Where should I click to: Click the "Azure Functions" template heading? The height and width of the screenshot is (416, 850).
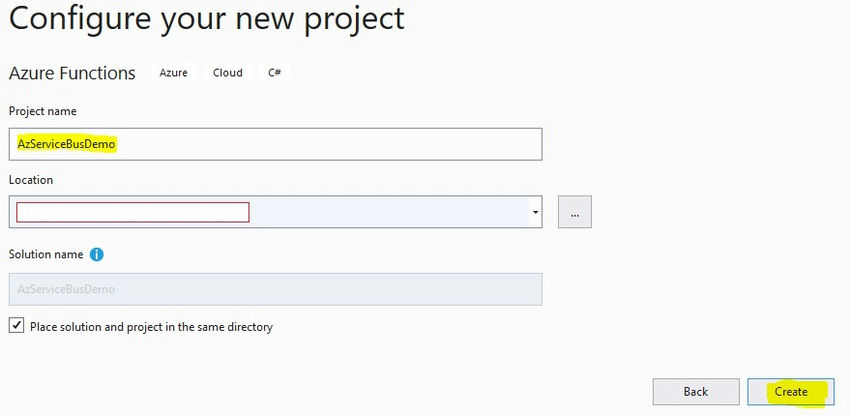pos(72,73)
